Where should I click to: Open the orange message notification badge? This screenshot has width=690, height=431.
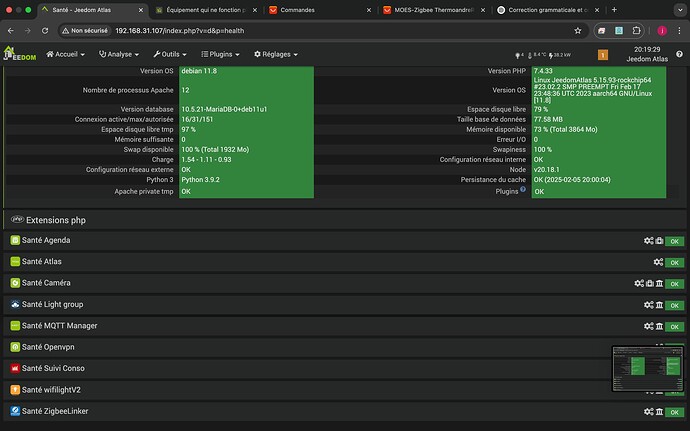pyautogui.click(x=602, y=55)
